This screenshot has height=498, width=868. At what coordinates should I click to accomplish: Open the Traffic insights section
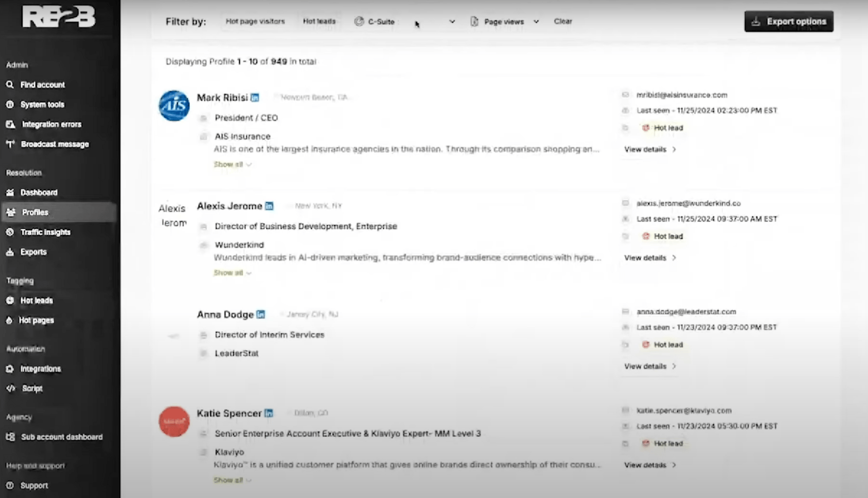click(x=45, y=232)
